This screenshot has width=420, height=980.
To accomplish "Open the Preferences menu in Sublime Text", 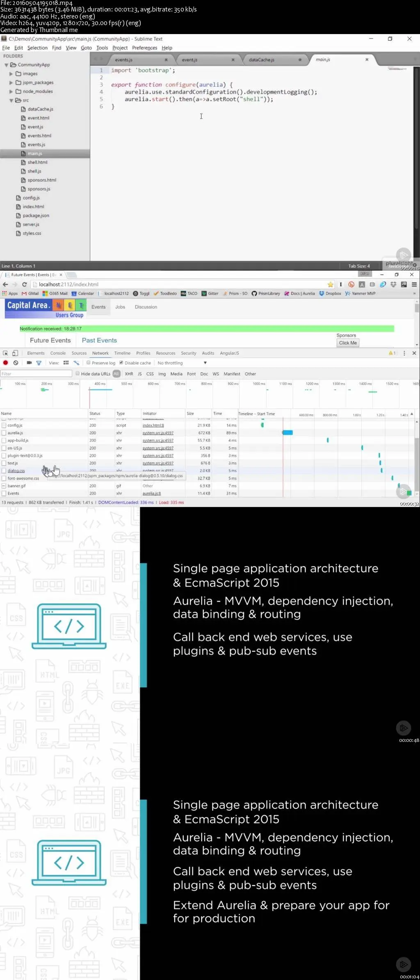I will 144,48.
